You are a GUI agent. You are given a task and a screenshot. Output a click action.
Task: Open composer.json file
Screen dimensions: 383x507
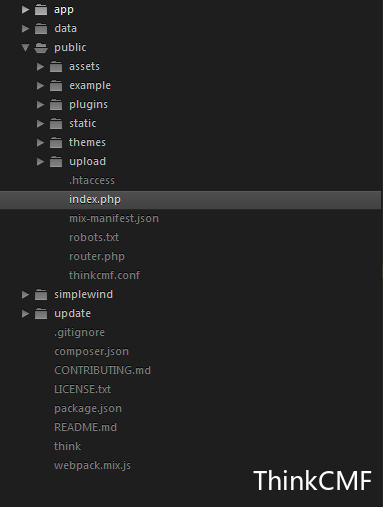(92, 351)
